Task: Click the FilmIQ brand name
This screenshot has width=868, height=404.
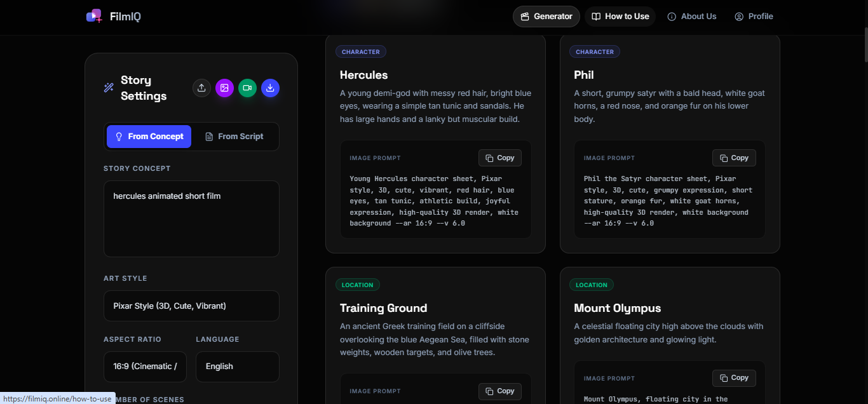Action: click(125, 17)
